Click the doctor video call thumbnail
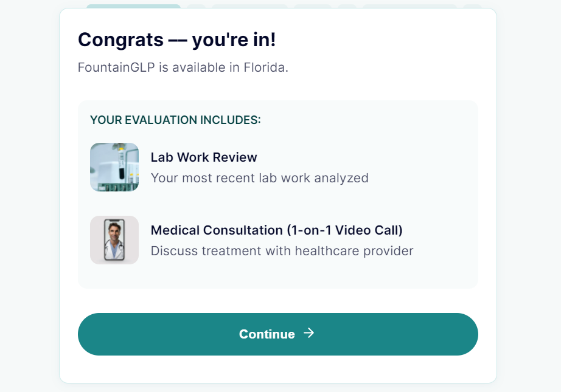The height and width of the screenshot is (392, 561). (x=114, y=240)
